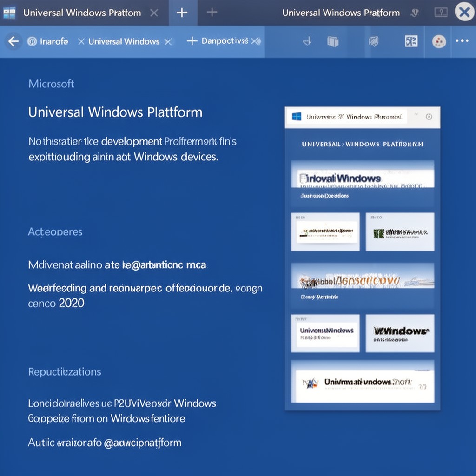
Task: Close the Danpoctive tab
Action: tap(254, 41)
